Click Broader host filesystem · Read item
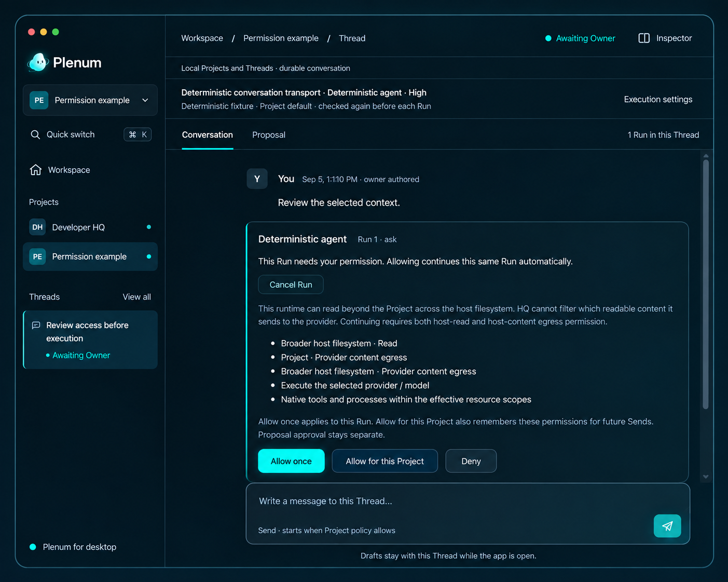Screen dimensions: 728x582 pos(339,343)
